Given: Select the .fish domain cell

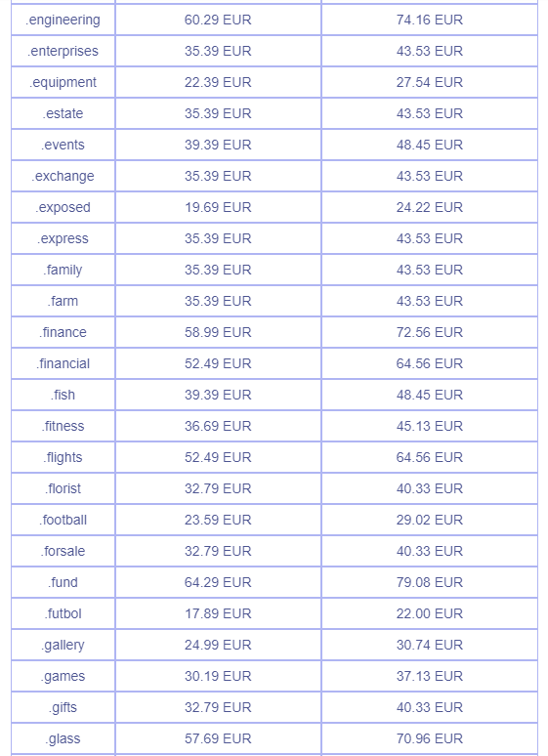Looking at the screenshot, I should [63, 395].
